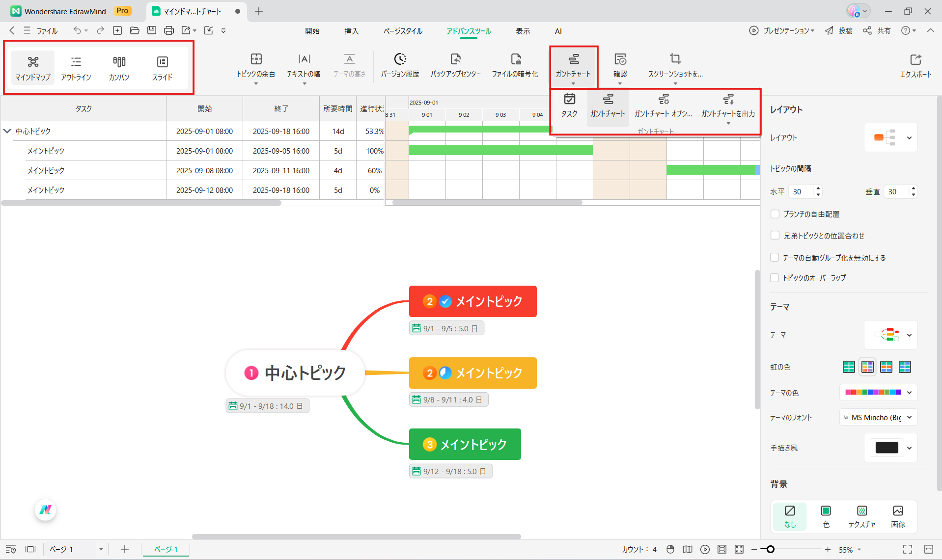Open the カンバン view

pyautogui.click(x=119, y=67)
